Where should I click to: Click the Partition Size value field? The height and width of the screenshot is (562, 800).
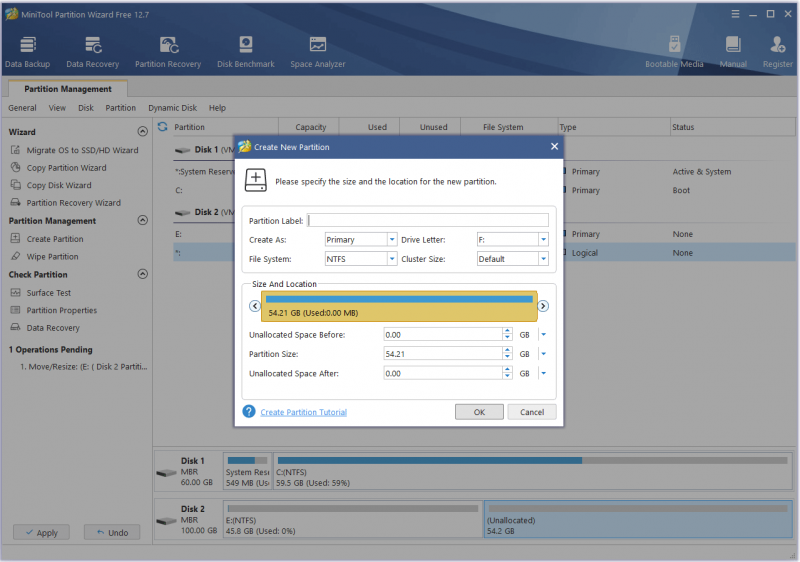tap(443, 354)
